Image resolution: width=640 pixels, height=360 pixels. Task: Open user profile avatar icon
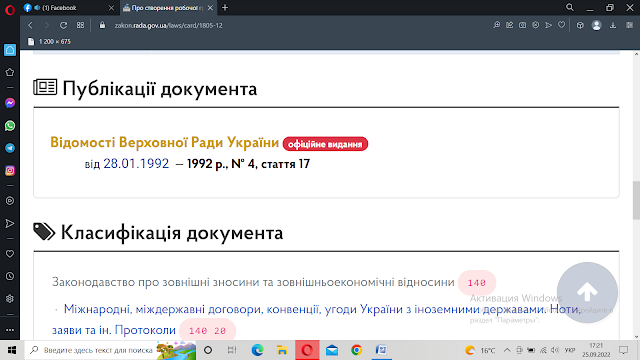point(596,25)
